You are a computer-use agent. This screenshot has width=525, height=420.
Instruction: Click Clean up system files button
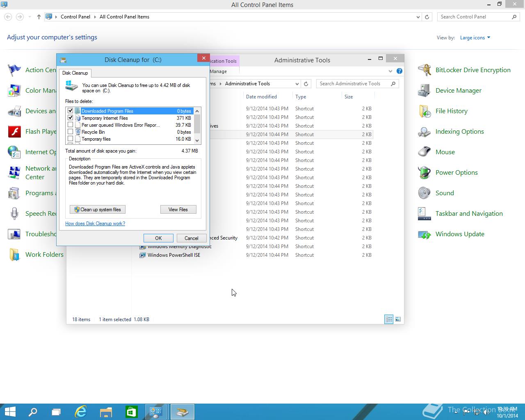(98, 210)
